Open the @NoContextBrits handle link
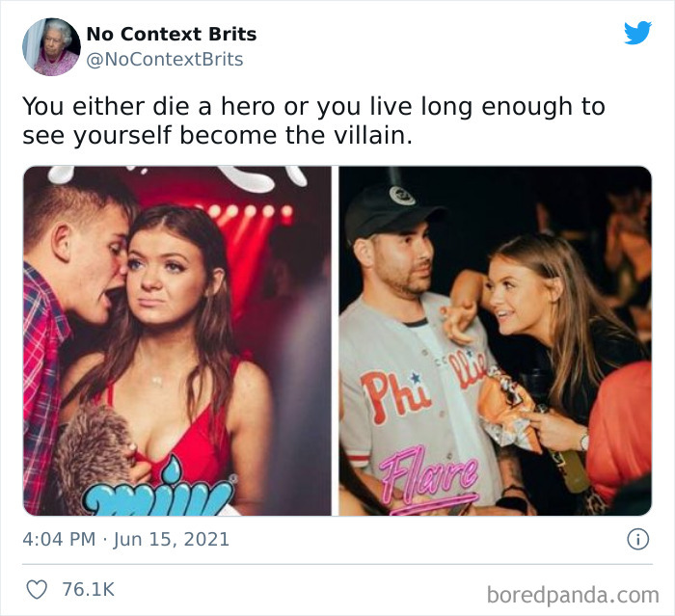This screenshot has width=675, height=616. coord(165,60)
